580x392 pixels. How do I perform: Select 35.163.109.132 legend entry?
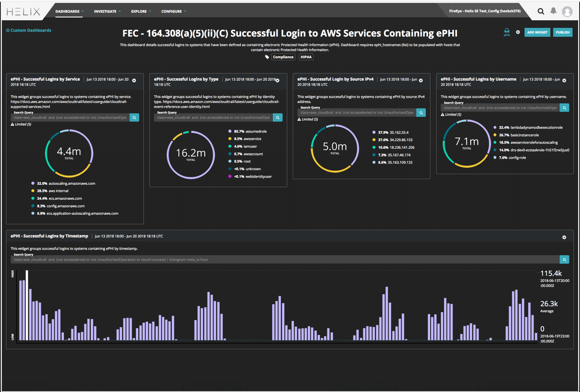[393, 162]
